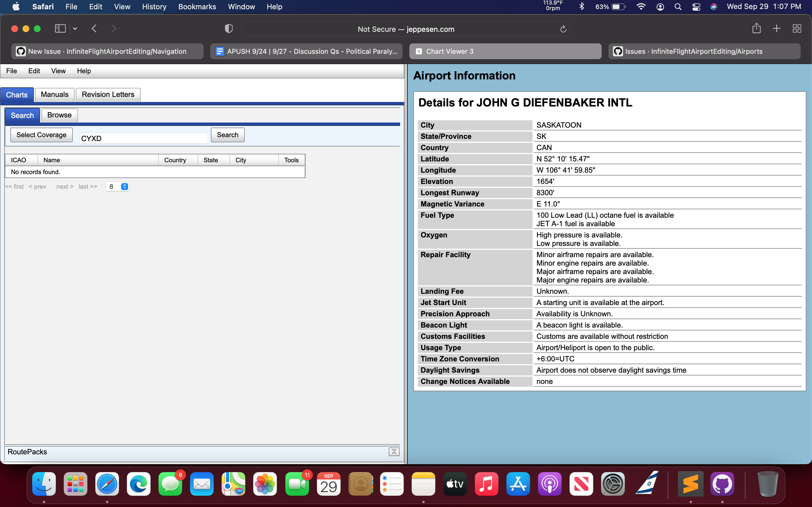Click the Search button beside CYXD
This screenshot has width=812, height=507.
point(228,135)
